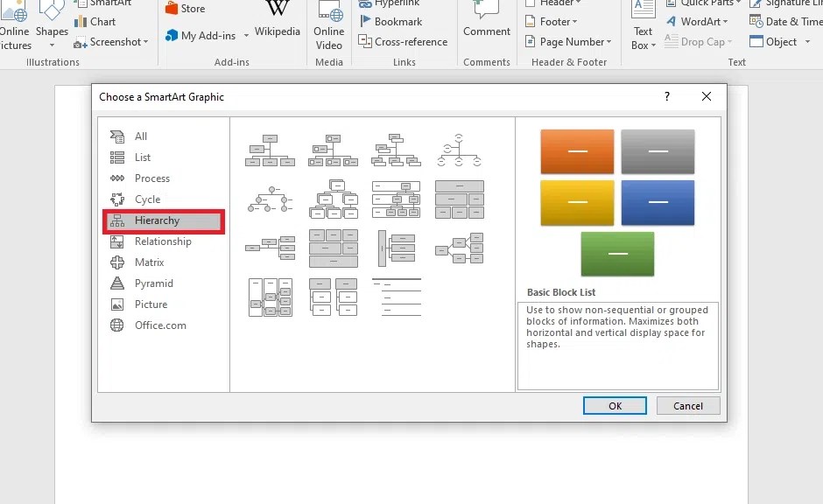Select the Half Circle Organization Chart layout
823x504 pixels.
pos(460,150)
